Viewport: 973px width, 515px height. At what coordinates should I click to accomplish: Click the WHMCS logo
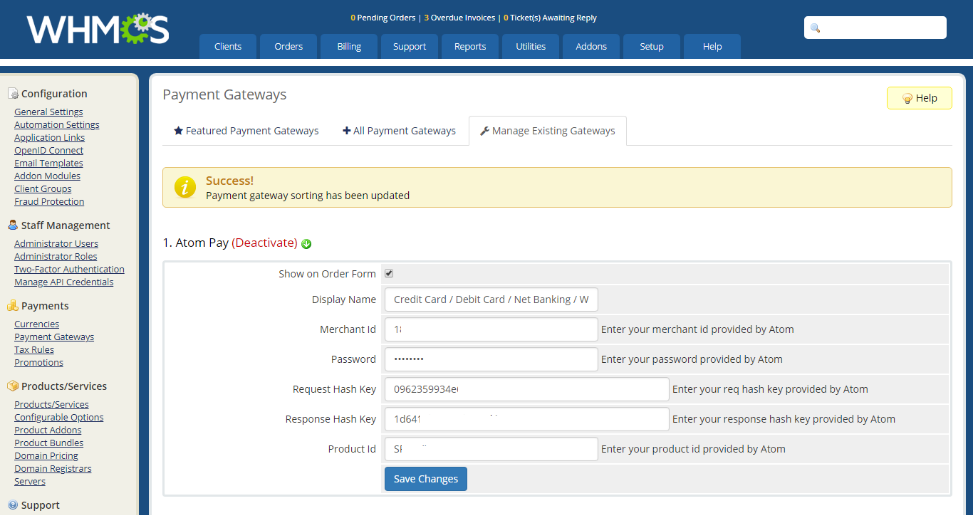(97, 30)
